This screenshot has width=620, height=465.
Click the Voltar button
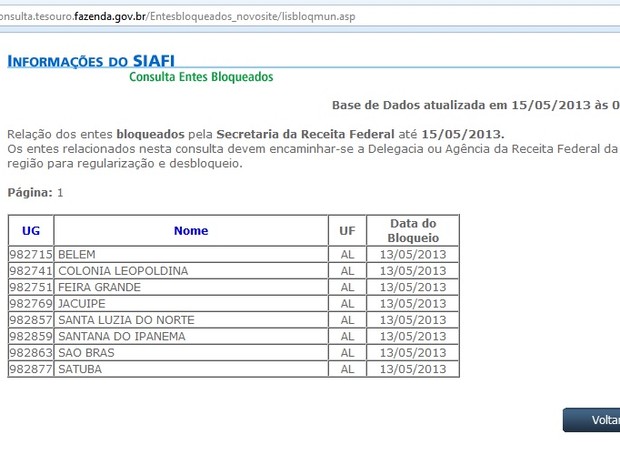(592, 420)
